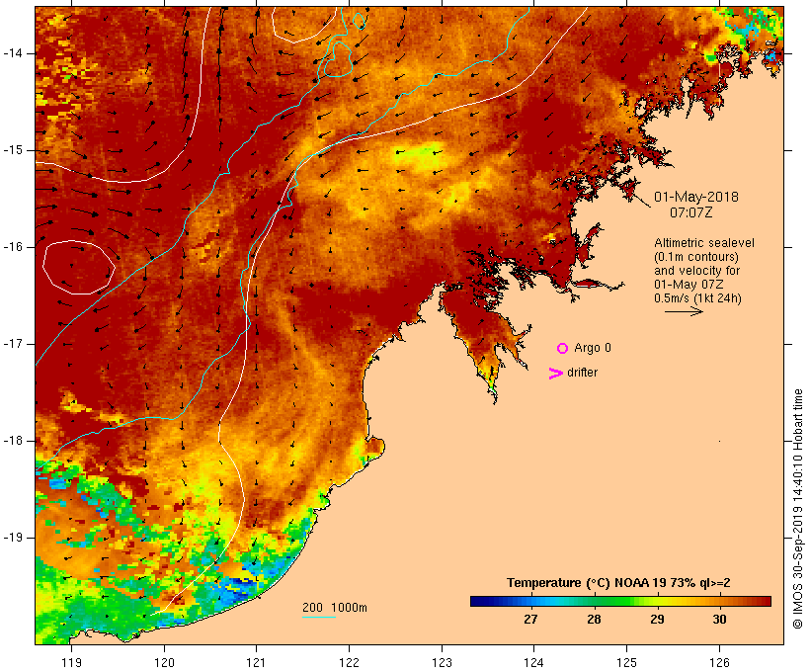The image size is (810, 672).
Task: Click the 'Altimetric sealevel' caption text
Action: [x=704, y=243]
